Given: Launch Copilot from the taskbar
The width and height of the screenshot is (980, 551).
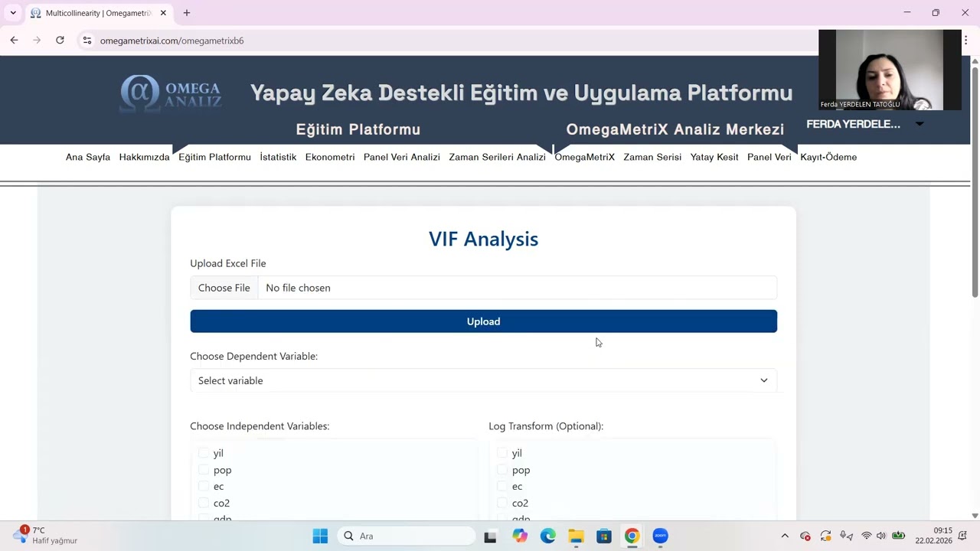Looking at the screenshot, I should [520, 536].
